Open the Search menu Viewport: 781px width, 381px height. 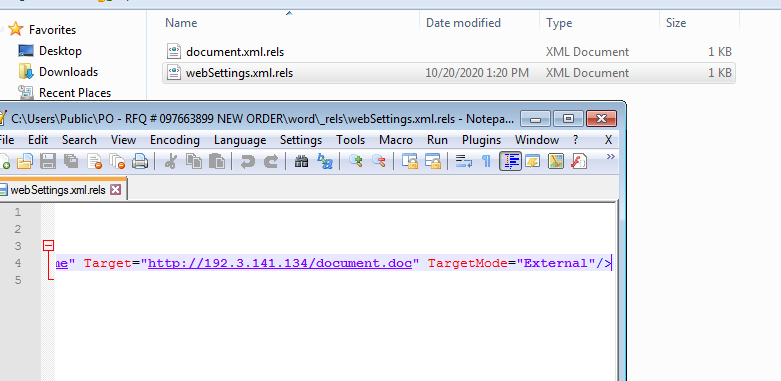tap(79, 140)
